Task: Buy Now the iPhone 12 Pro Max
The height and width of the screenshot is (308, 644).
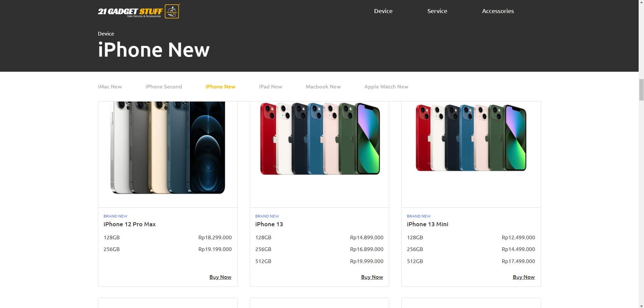Action: (220, 277)
